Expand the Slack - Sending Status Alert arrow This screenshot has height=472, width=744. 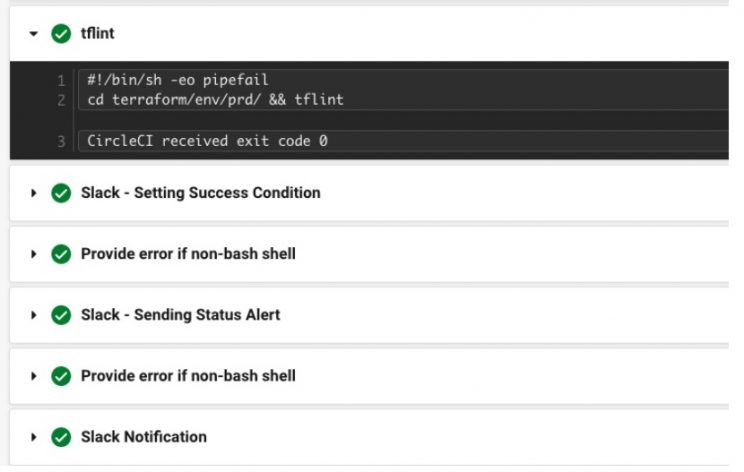pos(34,315)
